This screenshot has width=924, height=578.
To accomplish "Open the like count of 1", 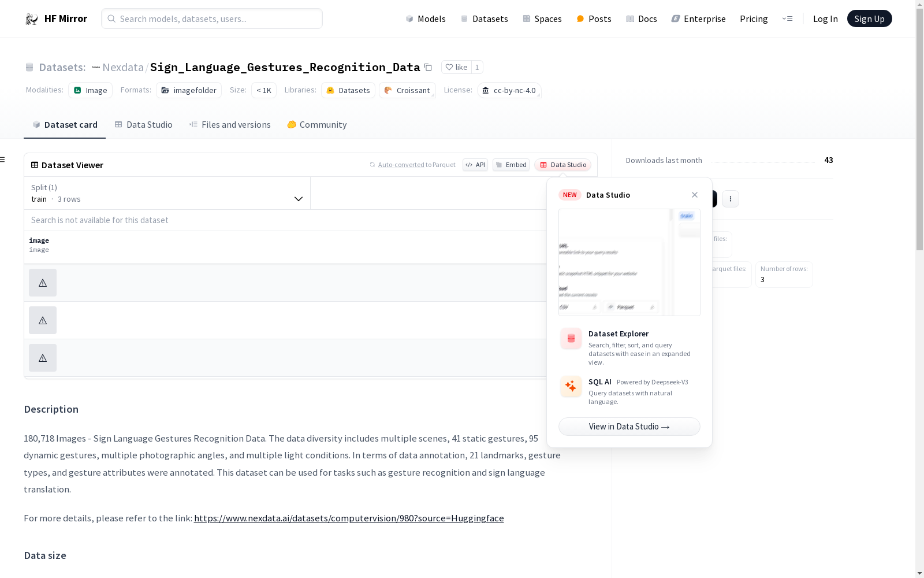I will tap(477, 67).
